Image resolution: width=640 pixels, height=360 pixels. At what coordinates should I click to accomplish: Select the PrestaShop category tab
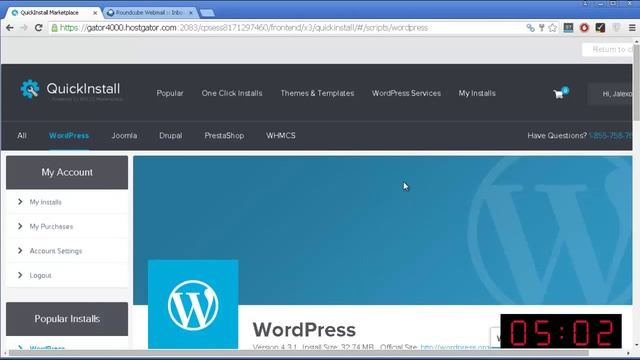click(224, 136)
